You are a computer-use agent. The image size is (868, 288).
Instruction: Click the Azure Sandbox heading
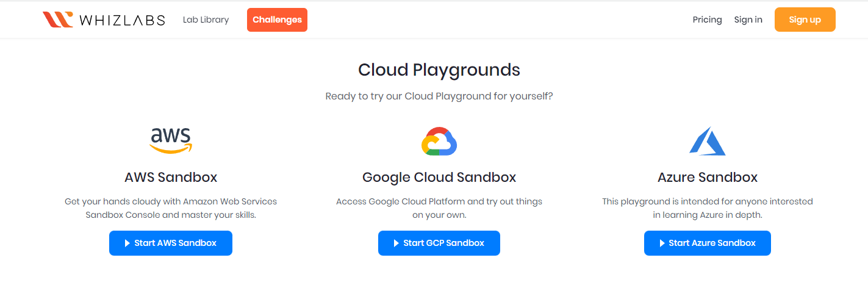[708, 178]
